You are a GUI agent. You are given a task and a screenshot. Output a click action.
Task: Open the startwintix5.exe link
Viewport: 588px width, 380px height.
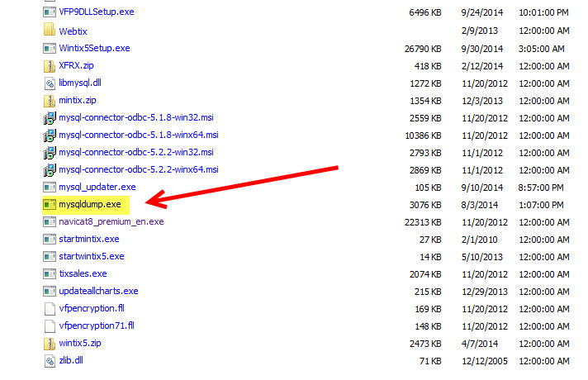point(92,256)
